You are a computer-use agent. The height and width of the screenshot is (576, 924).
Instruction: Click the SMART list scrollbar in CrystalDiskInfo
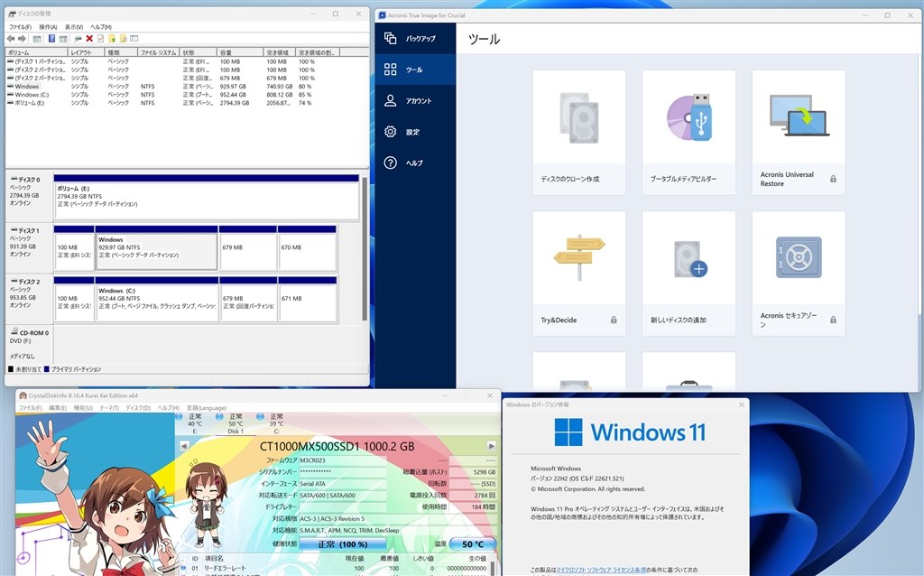[x=493, y=567]
